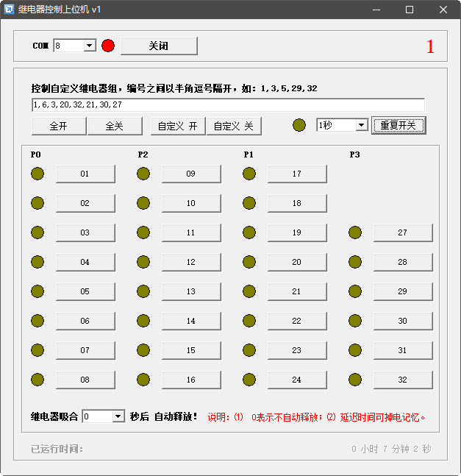The height and width of the screenshot is (476, 461).
Task: Click the status LED beside relay 20
Action: [249, 262]
